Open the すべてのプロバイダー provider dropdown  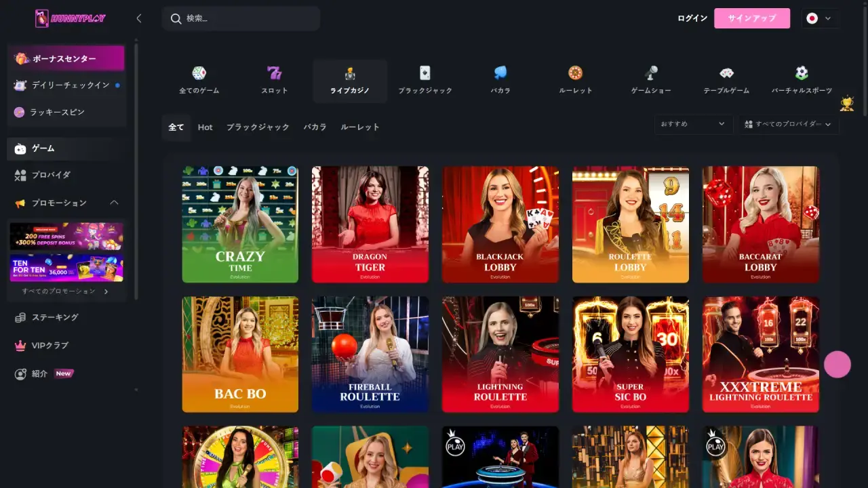(x=789, y=124)
